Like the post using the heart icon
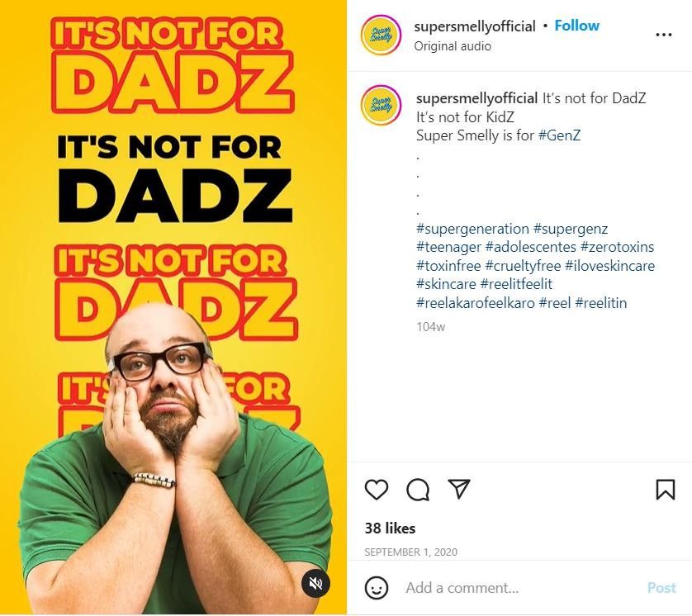 pyautogui.click(x=377, y=489)
